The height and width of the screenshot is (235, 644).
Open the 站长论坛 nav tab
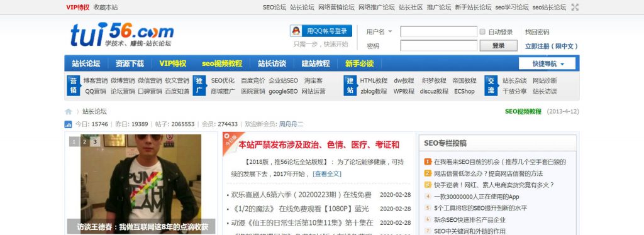pos(86,63)
